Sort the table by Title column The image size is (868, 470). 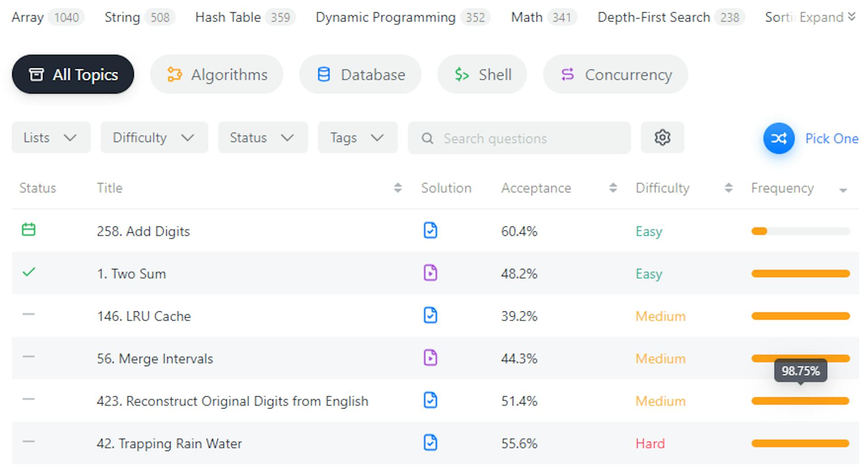click(397, 188)
